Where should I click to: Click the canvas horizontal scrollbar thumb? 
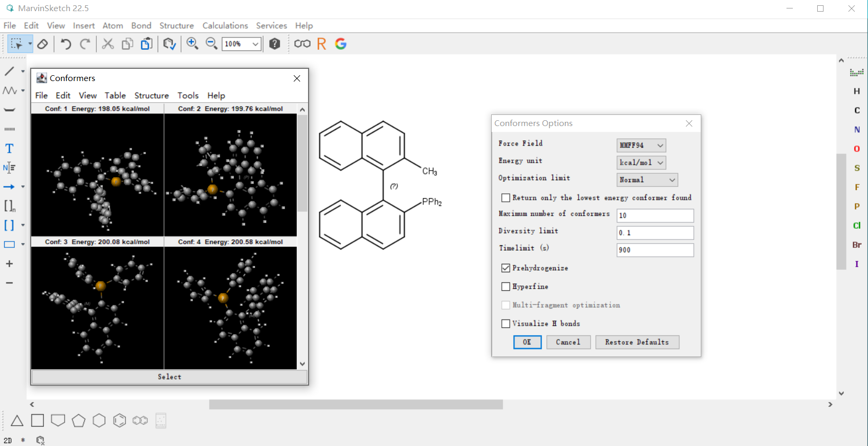pyautogui.click(x=356, y=405)
